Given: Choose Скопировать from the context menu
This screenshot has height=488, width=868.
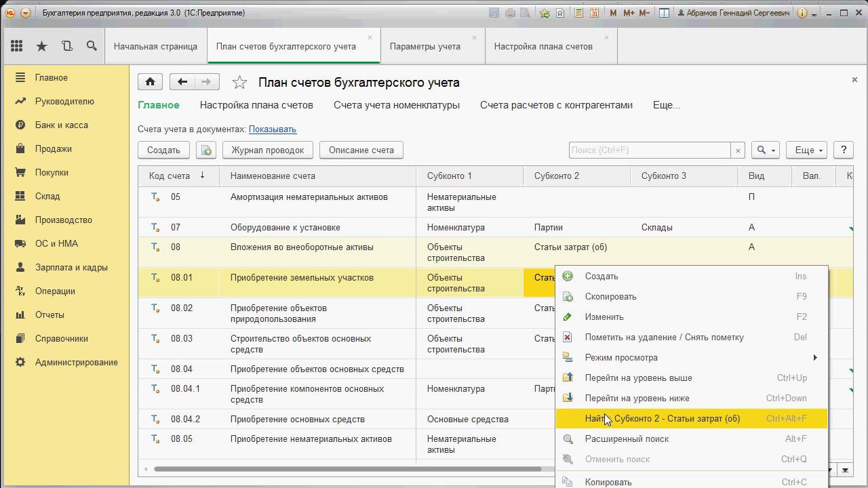Looking at the screenshot, I should coord(610,296).
